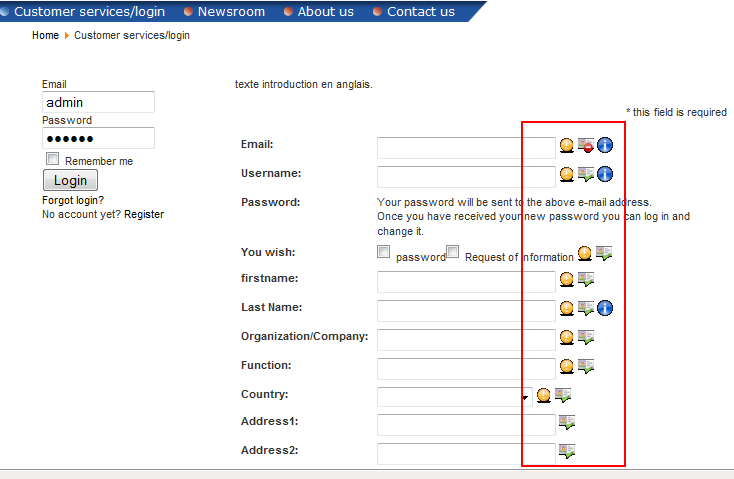Click the profile card icon beside Address1

coord(567,423)
